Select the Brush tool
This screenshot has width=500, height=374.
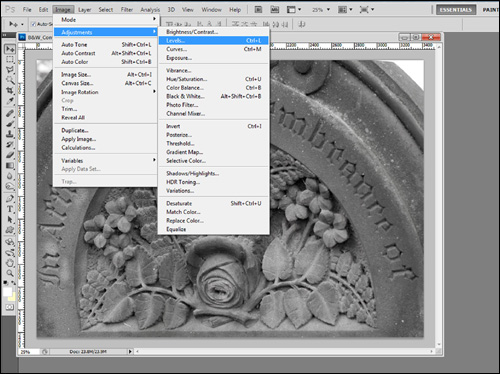[x=10, y=124]
